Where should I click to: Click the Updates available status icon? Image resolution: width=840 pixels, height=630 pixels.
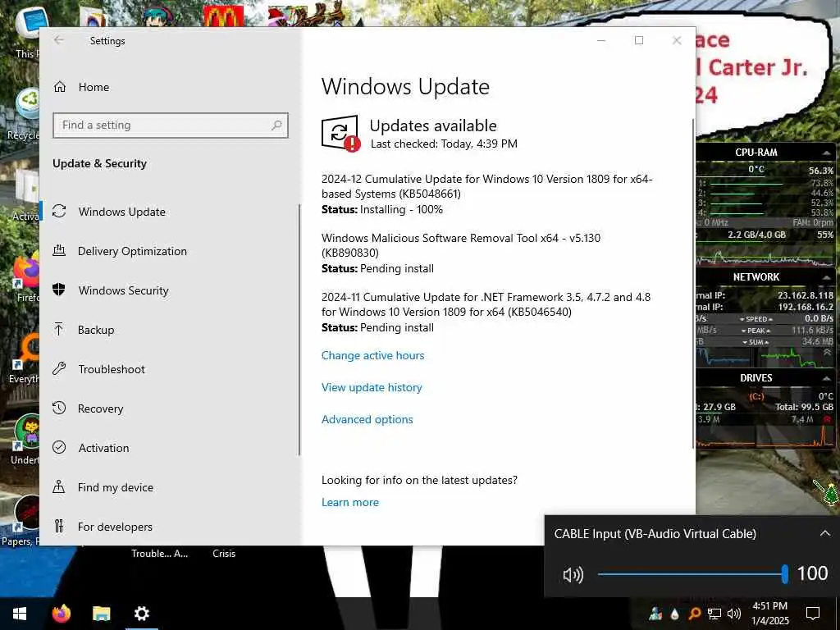340,134
